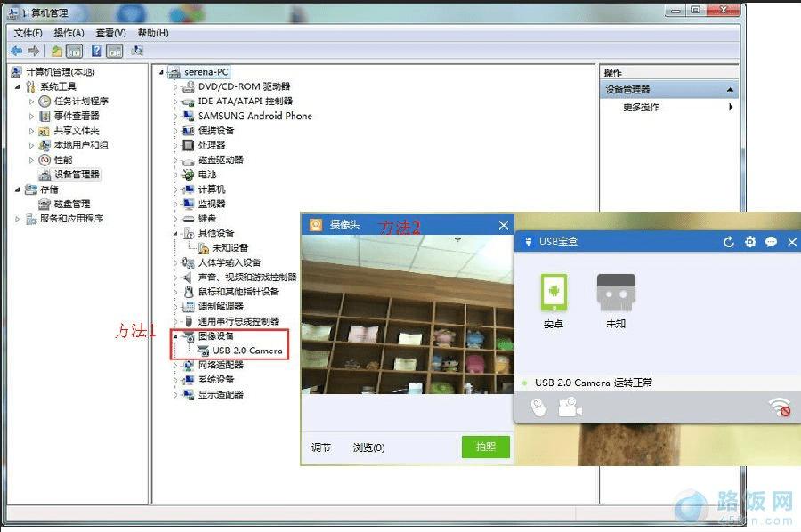Viewport: 801px width, 532px height.
Task: Select 性能 in the left tree
Action: click(x=63, y=160)
